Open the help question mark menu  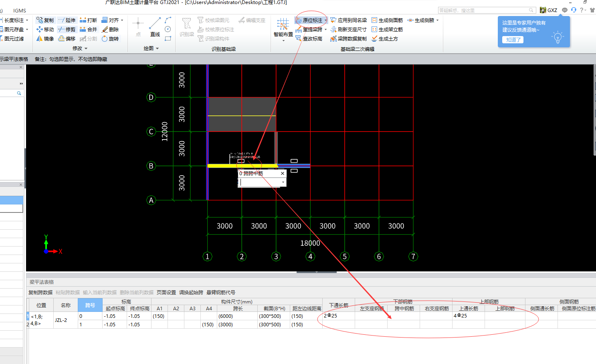tap(583, 10)
